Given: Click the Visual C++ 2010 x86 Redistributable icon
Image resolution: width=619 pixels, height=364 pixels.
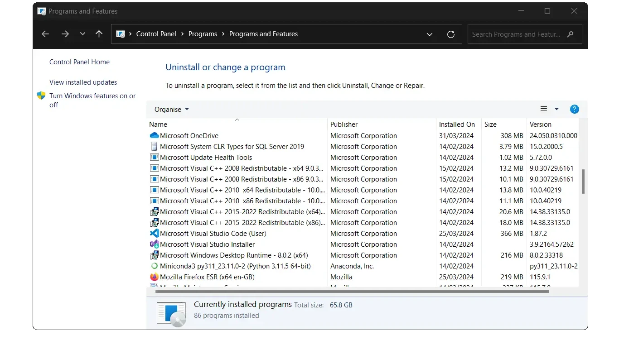Looking at the screenshot, I should [x=154, y=201].
